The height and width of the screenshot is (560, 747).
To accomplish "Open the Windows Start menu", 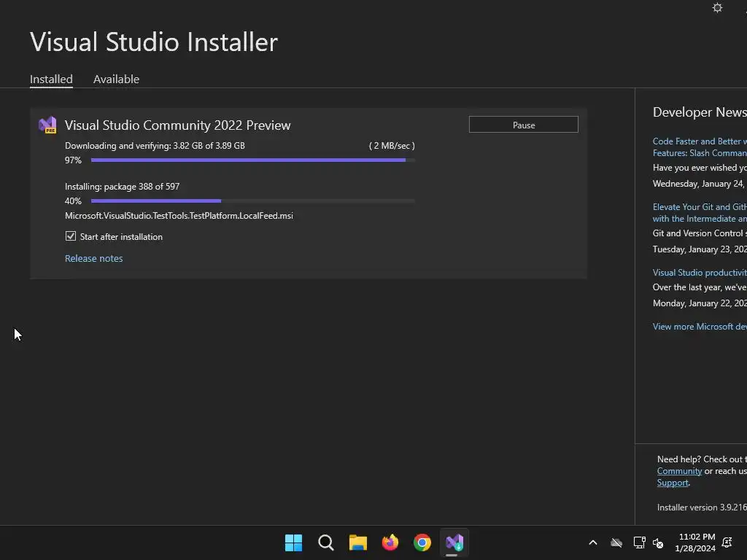I will [293, 542].
